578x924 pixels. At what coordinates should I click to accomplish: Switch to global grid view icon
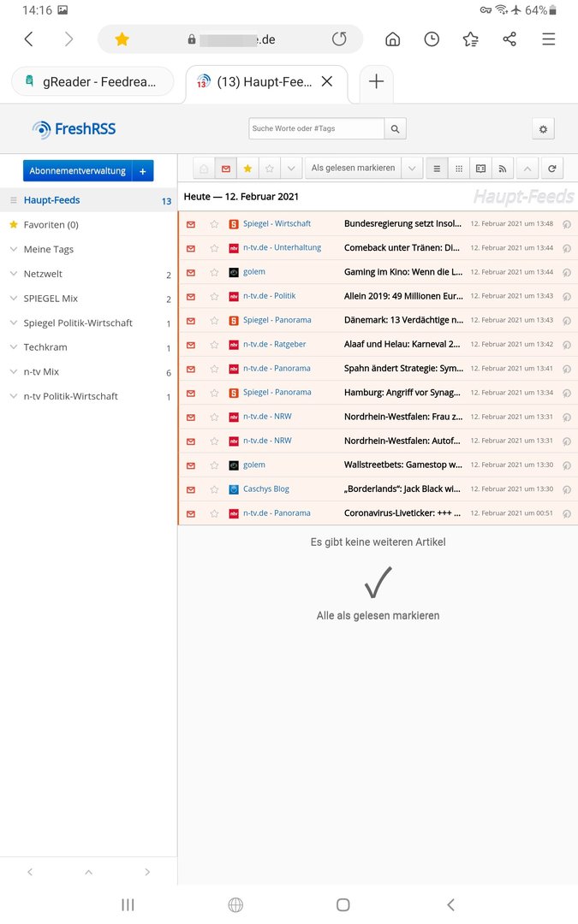459,169
